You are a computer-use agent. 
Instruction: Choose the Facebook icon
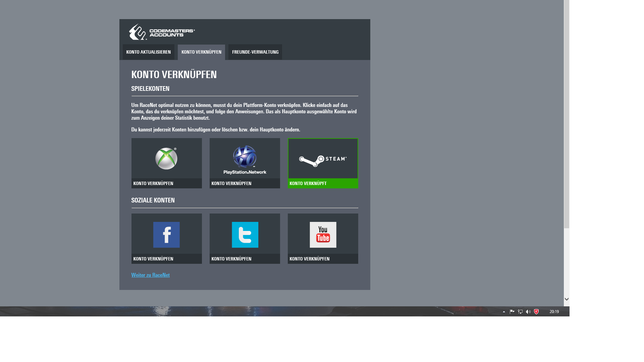[x=166, y=235]
